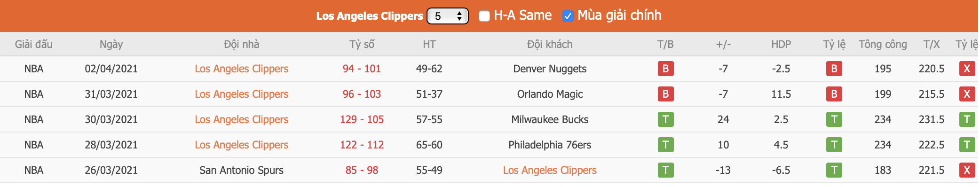Click the Ngày column header
980x187 pixels.
pos(111,44)
